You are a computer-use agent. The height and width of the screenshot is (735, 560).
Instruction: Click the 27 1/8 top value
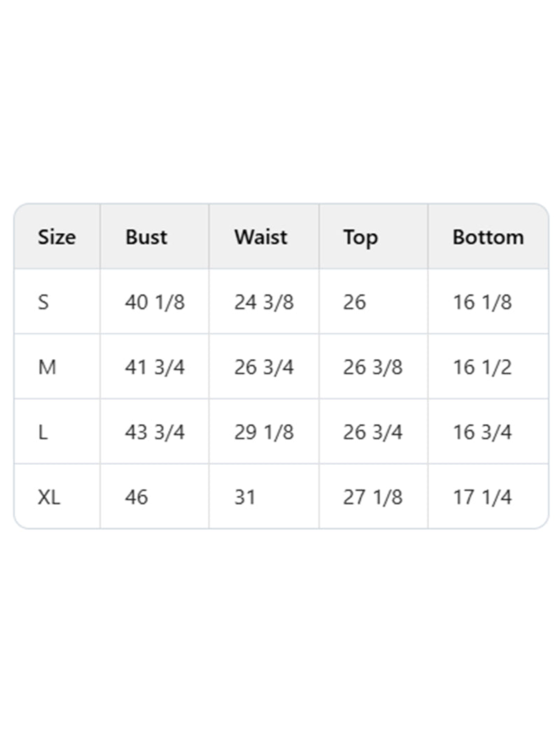click(x=372, y=497)
